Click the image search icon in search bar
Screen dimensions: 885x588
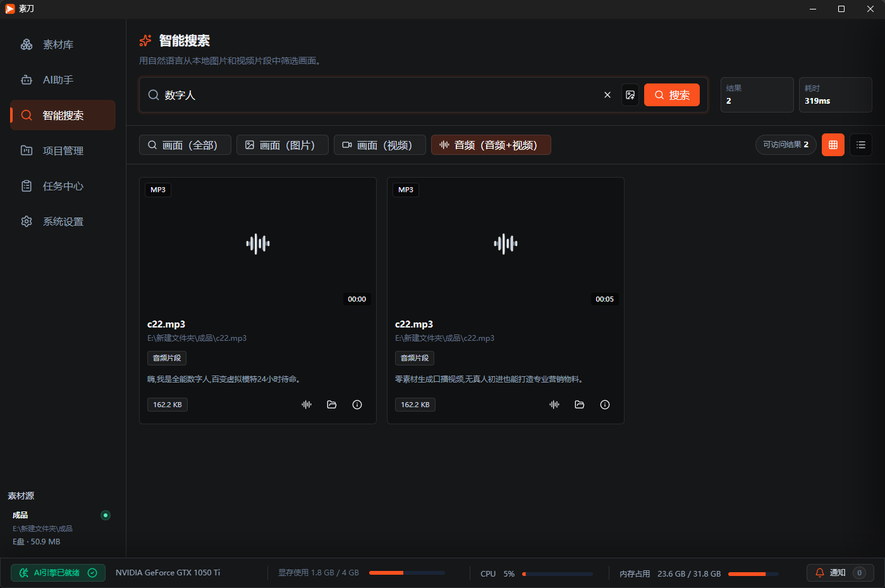(630, 95)
